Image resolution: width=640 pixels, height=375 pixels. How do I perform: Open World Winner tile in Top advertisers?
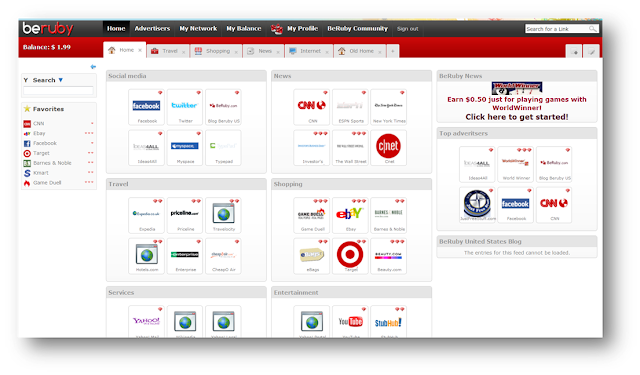516,164
